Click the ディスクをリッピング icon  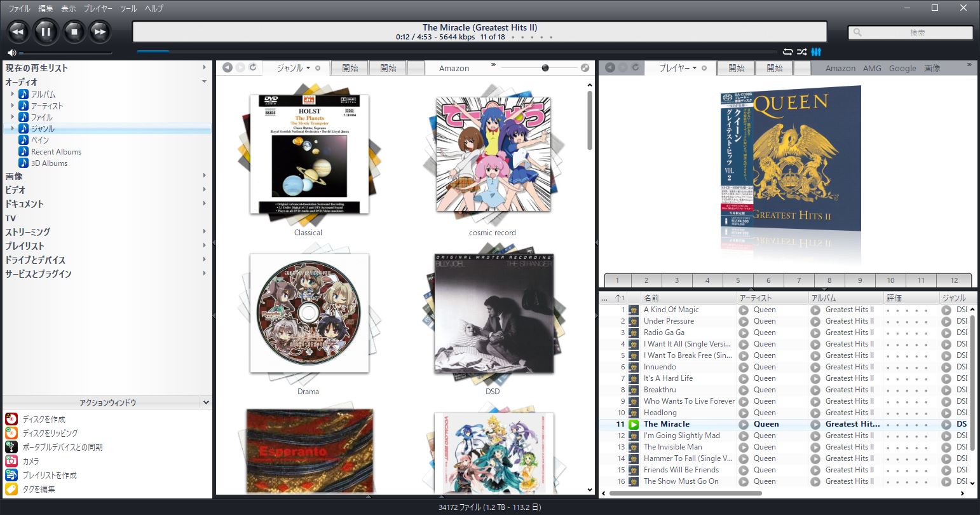coord(11,433)
